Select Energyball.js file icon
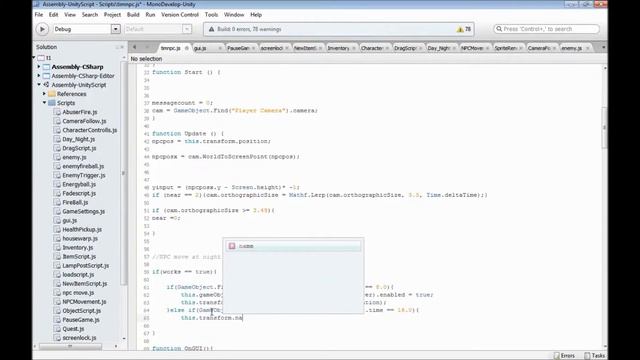Screen dimensions: 640x360 [57, 184]
